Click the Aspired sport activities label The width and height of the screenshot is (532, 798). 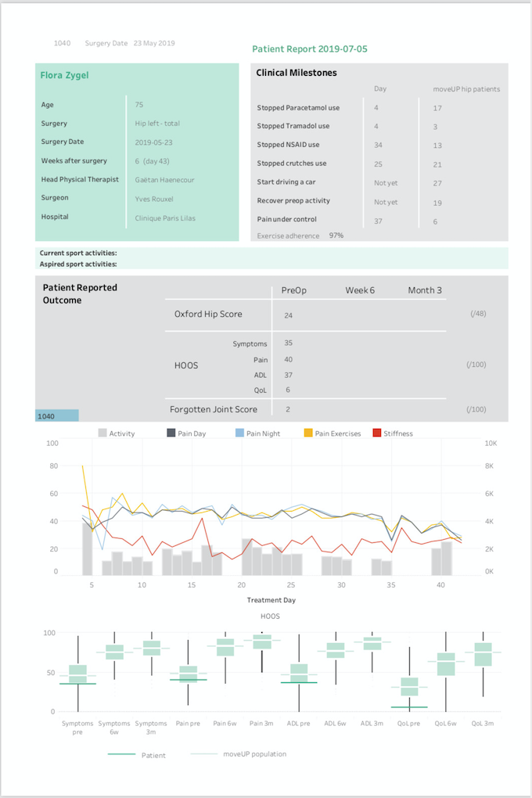tap(78, 264)
